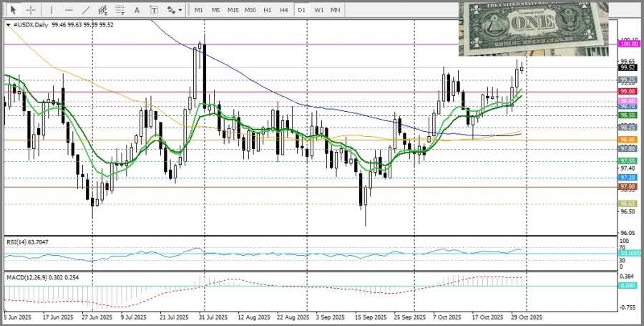Select the vertical line drawing tool
This screenshot has height=326, width=644.
[x=50, y=10]
